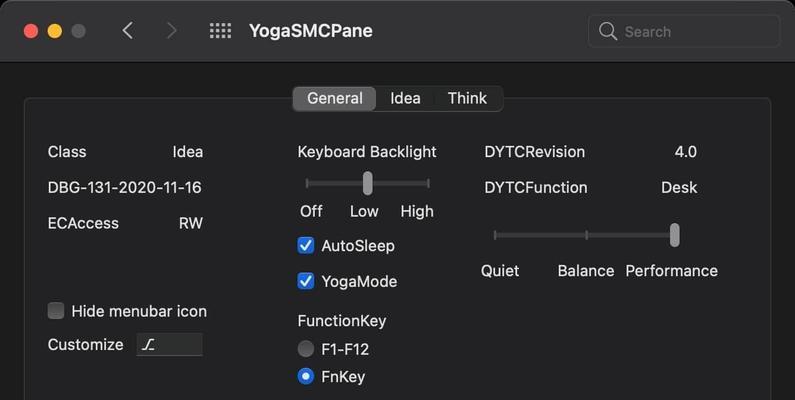The height and width of the screenshot is (400, 795).
Task: Click the High backlight label
Action: click(x=417, y=211)
